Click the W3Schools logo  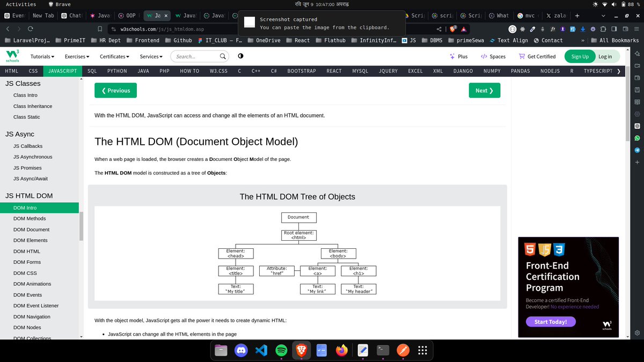[13, 56]
